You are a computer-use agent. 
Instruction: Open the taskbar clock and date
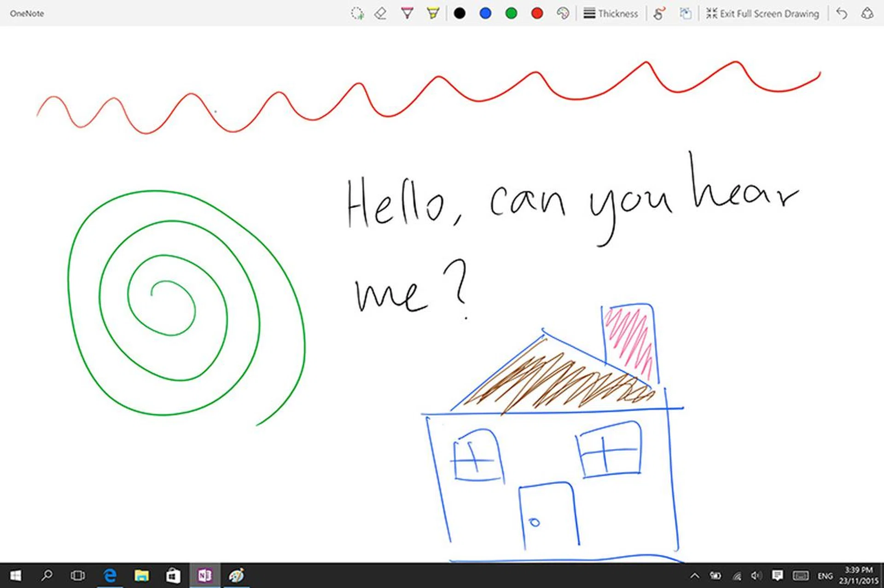point(858,576)
